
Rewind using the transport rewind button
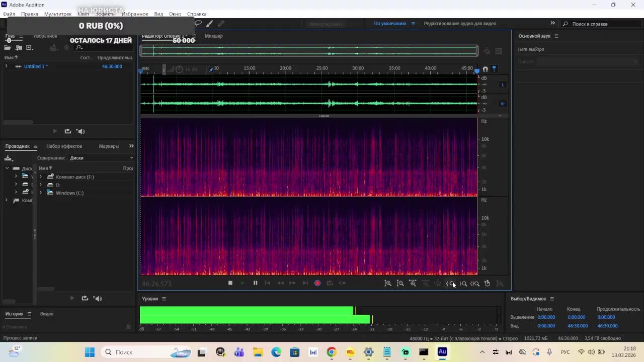280,283
